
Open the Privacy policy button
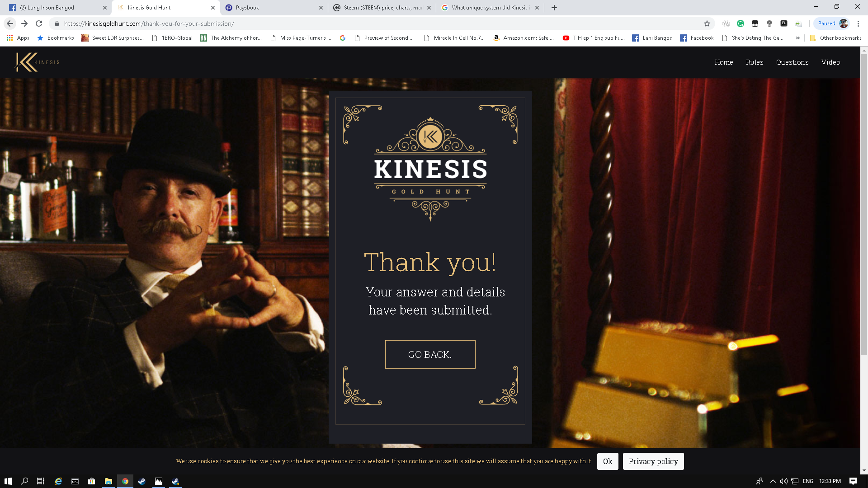tap(653, 461)
